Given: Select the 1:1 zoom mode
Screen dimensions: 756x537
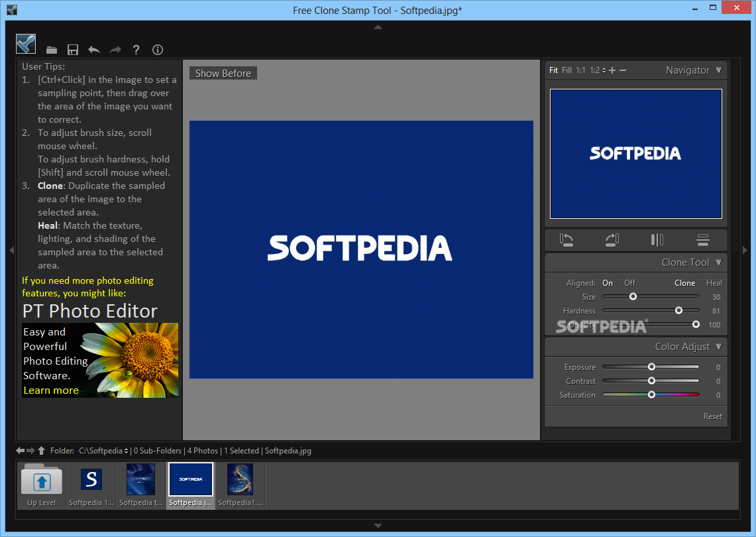Looking at the screenshot, I should tap(580, 70).
